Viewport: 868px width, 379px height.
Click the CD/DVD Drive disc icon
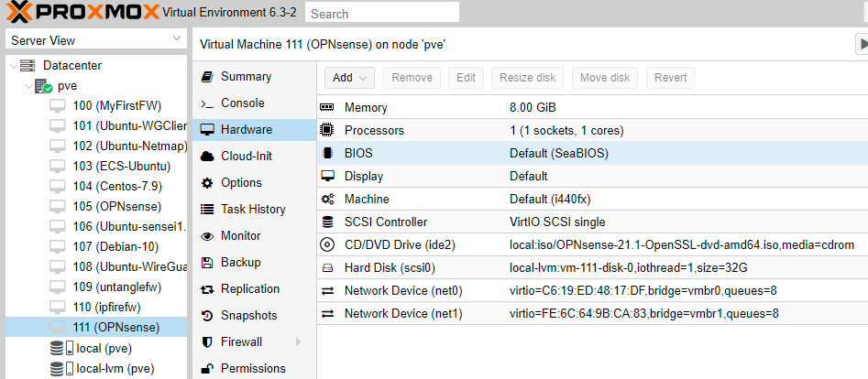[327, 244]
